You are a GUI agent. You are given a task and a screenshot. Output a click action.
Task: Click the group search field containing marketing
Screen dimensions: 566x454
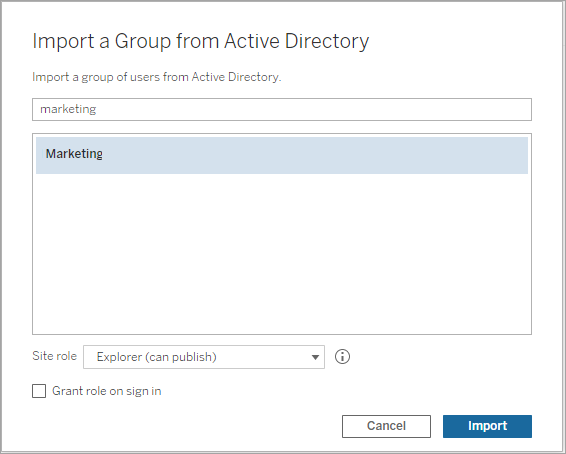pyautogui.click(x=282, y=109)
